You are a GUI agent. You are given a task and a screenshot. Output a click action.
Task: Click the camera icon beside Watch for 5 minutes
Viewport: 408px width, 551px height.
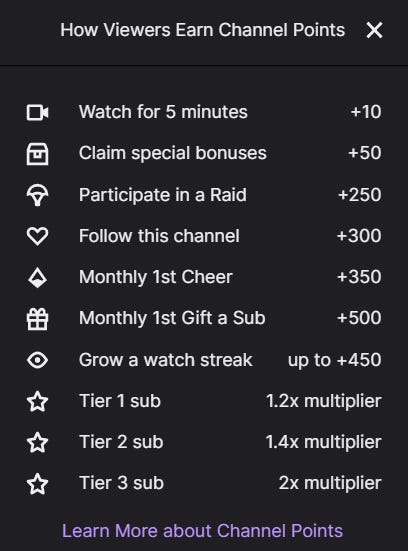(37, 112)
